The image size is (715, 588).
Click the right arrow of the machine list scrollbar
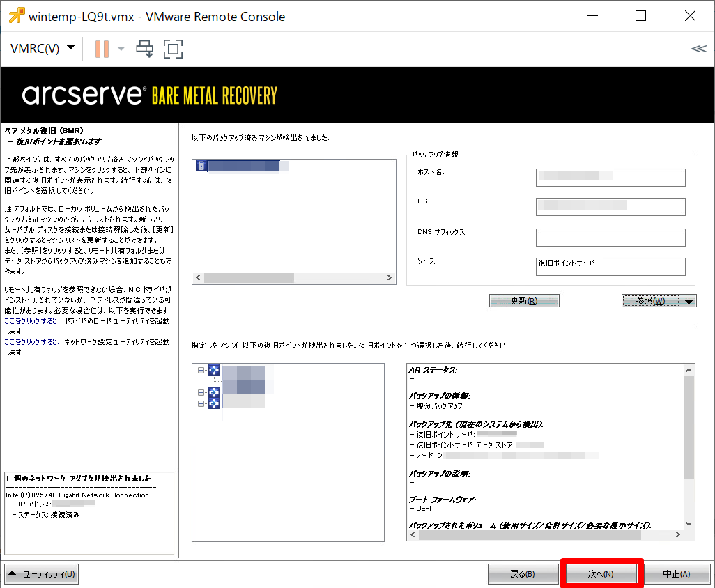tap(390, 277)
